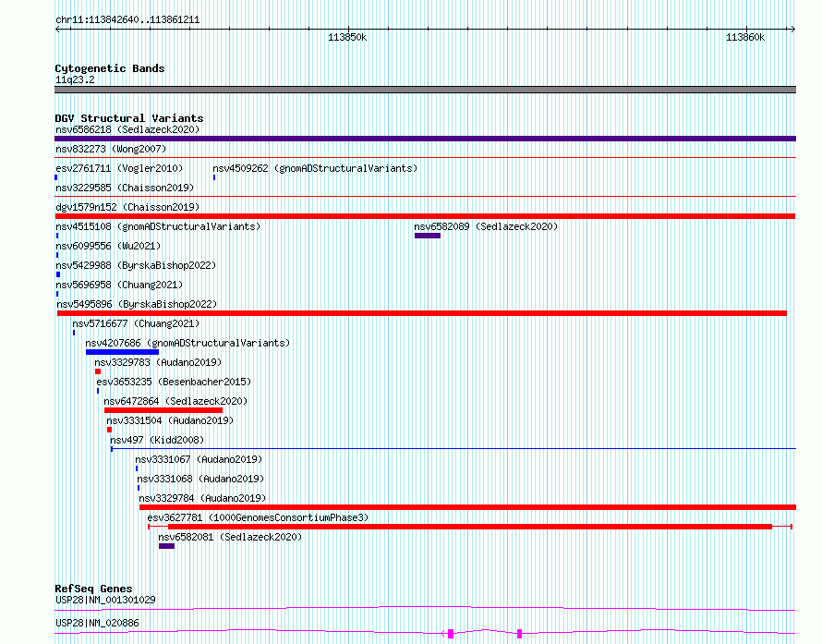Click the red nsv3329784 variant bar
The height and width of the screenshot is (644, 822).
pyautogui.click(x=467, y=507)
